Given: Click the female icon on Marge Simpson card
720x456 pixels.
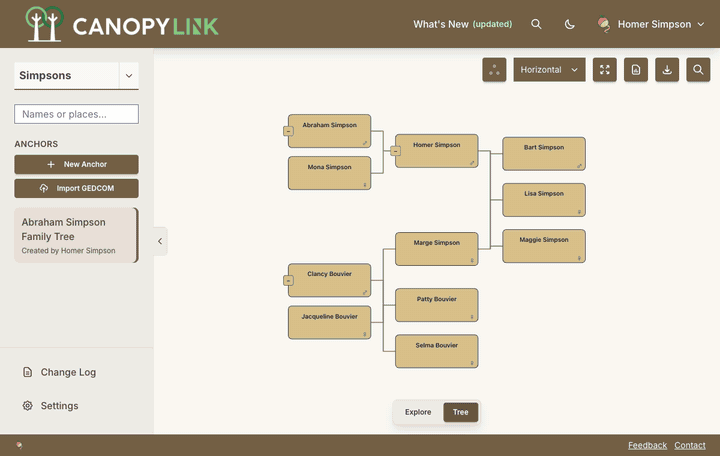Looking at the screenshot, I should pyautogui.click(x=472, y=260).
